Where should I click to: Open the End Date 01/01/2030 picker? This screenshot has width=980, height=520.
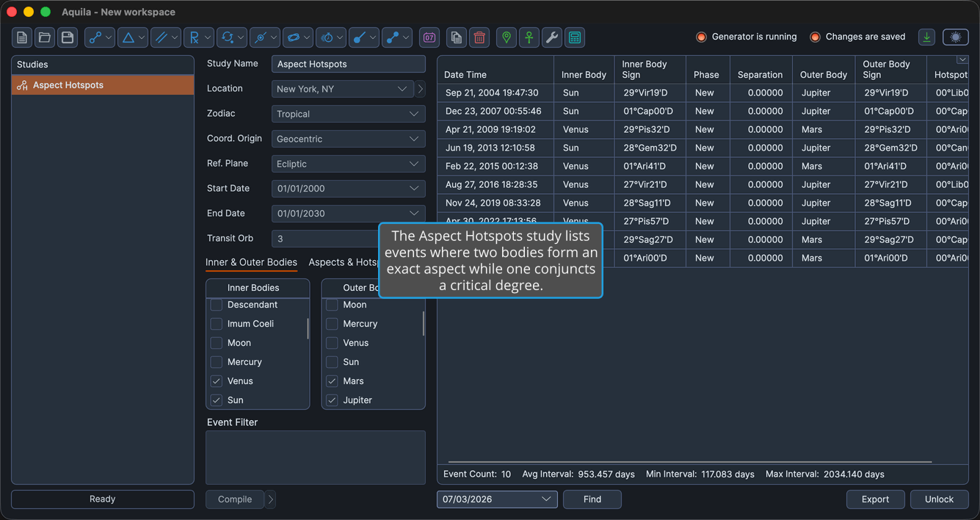click(x=349, y=214)
